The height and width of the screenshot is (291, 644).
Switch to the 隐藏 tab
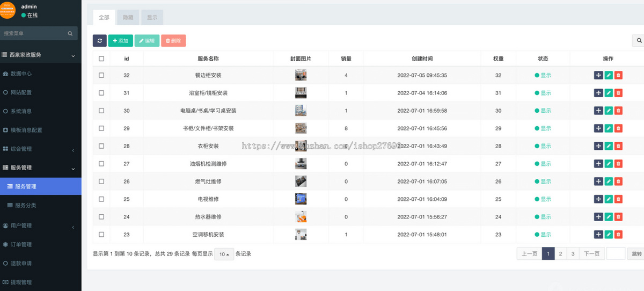[128, 17]
